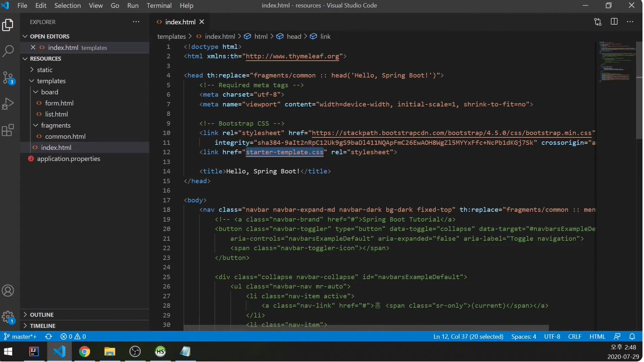Click the feedback icon in status bar

617,336
